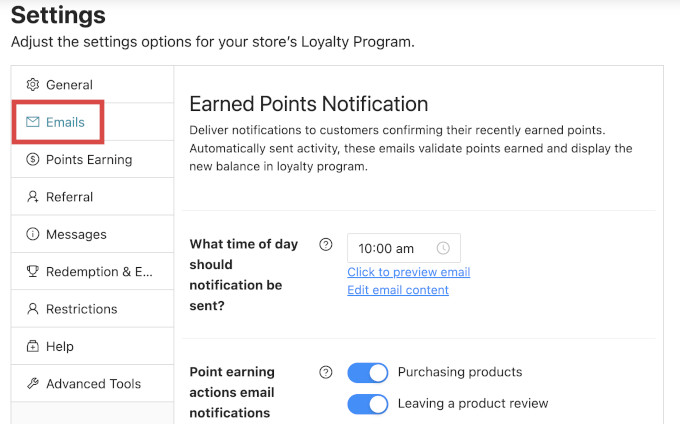Click the Referral person icon

[x=33, y=197]
